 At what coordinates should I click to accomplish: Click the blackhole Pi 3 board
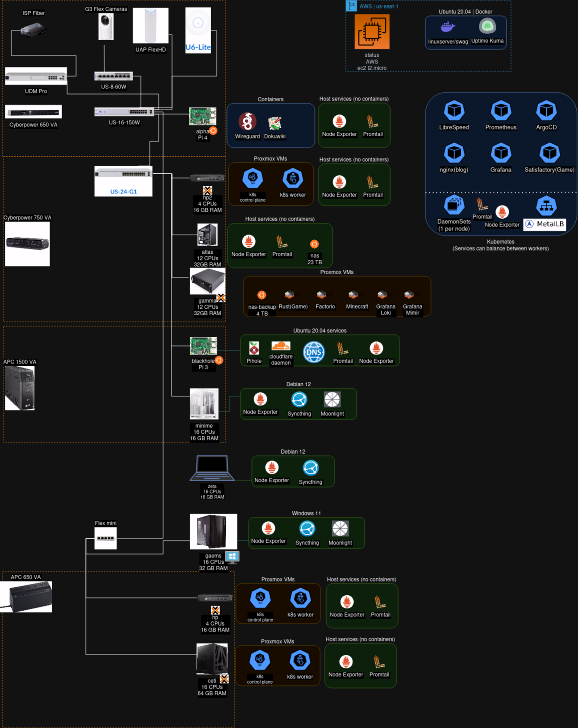click(x=204, y=346)
